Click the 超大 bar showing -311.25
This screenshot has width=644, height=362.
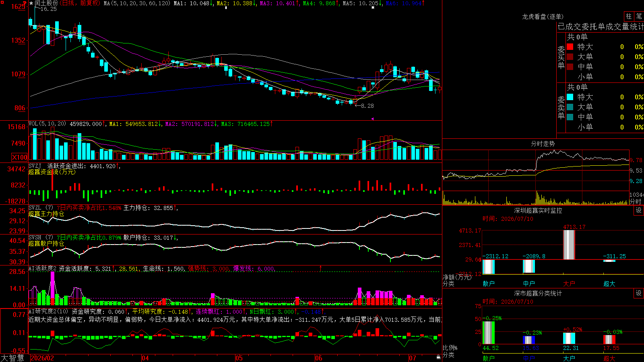pyautogui.click(x=609, y=261)
